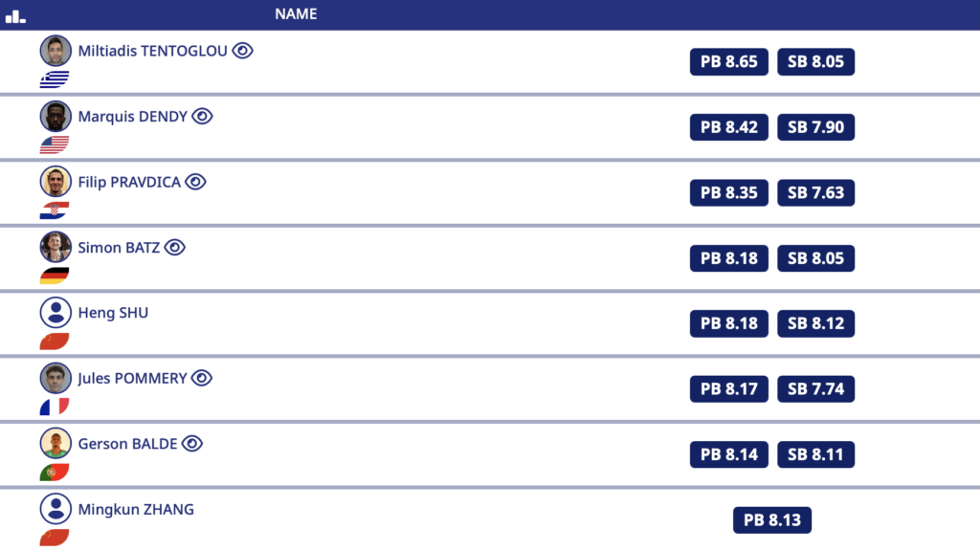Click the French flag under Jules Pommery
Image resolution: width=980 pixels, height=551 pixels.
coord(54,407)
